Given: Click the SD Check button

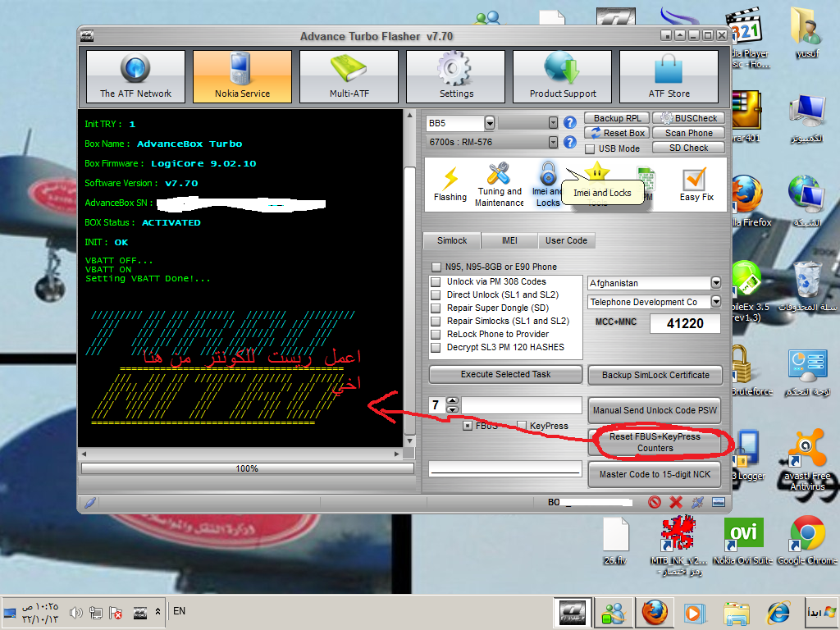Looking at the screenshot, I should (689, 148).
